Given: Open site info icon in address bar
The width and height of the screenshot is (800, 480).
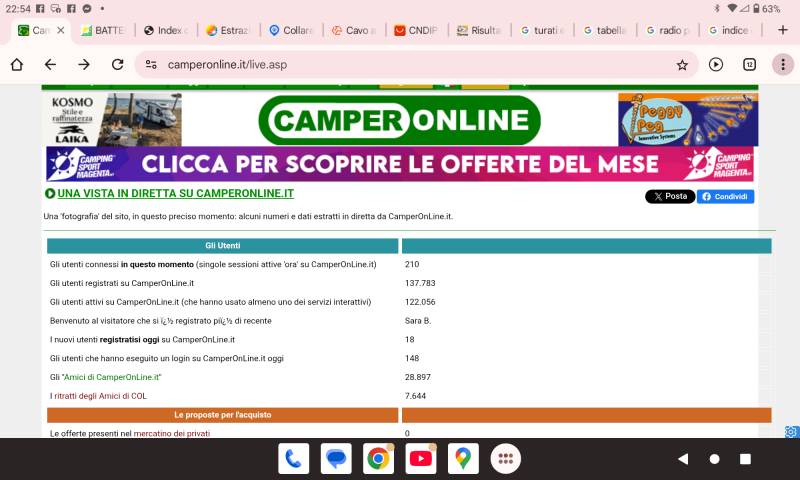Looking at the screenshot, I should pos(151,65).
